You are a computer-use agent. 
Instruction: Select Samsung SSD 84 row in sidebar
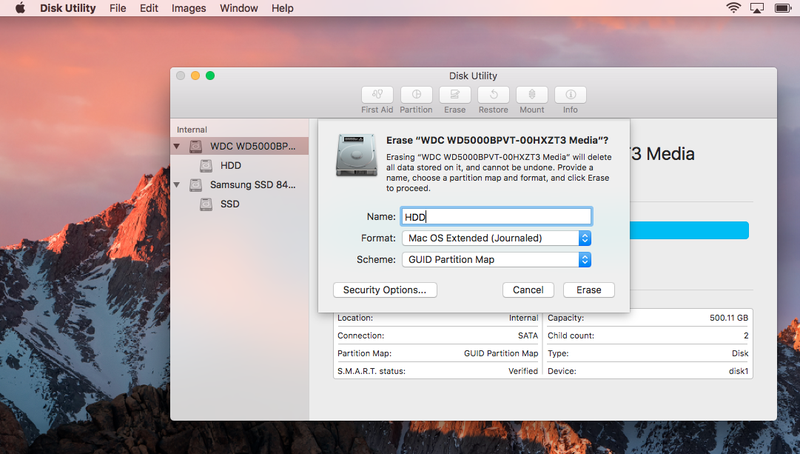(240, 185)
